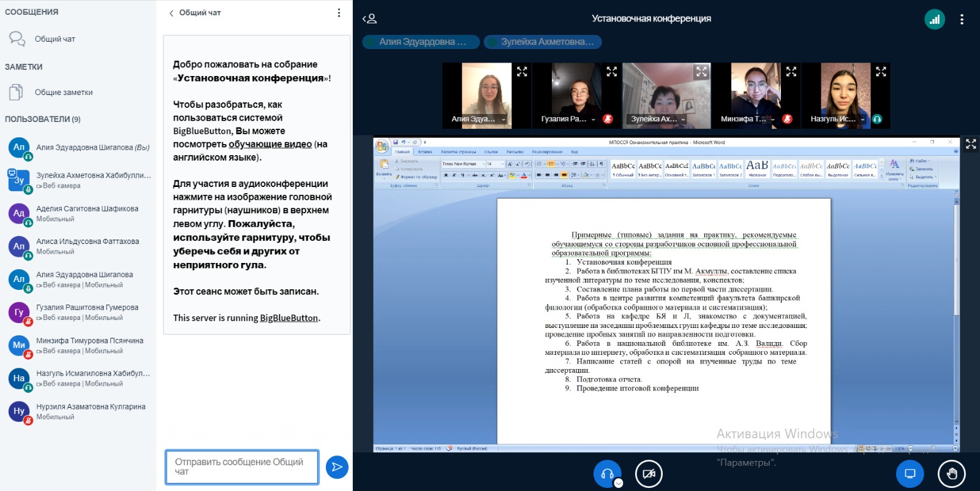The height and width of the screenshot is (491, 980).
Task: Turn on webcam sharing
Action: (649, 473)
